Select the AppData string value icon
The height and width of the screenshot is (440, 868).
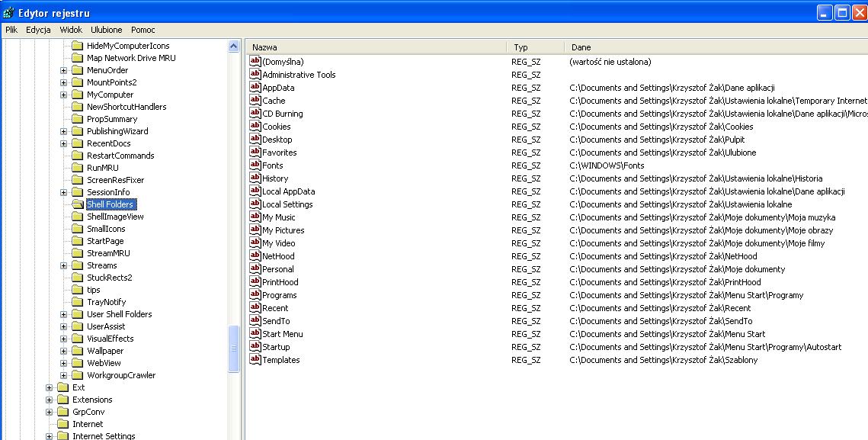pyautogui.click(x=255, y=87)
